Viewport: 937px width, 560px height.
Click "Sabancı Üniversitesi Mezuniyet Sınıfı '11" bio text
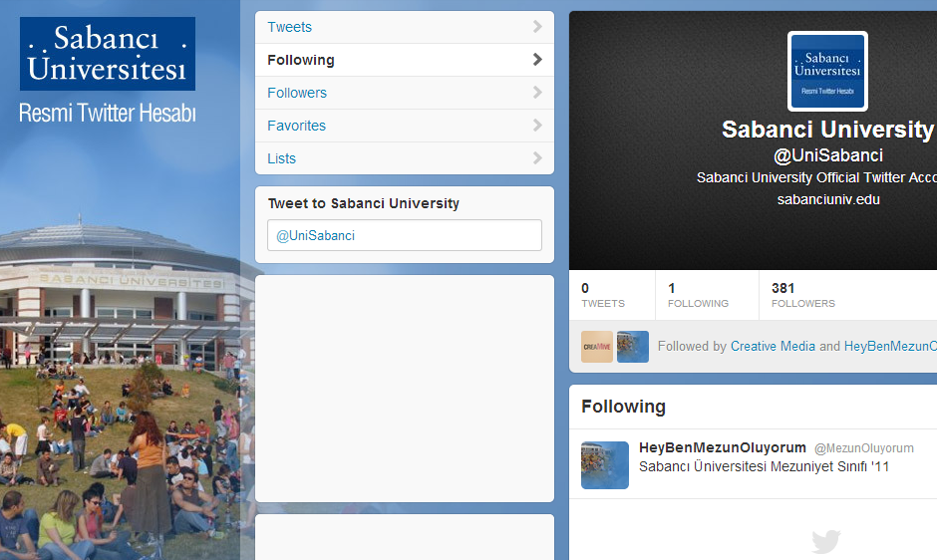tap(764, 466)
